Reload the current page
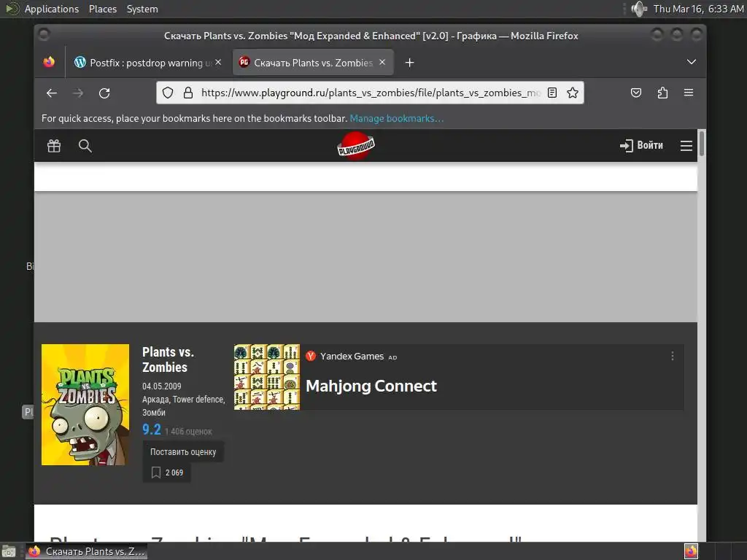 (x=104, y=93)
